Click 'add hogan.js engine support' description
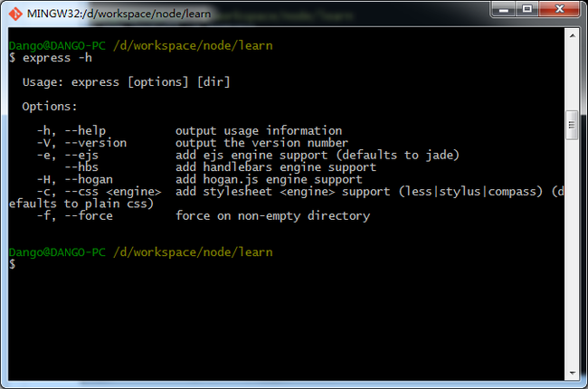 (269, 180)
